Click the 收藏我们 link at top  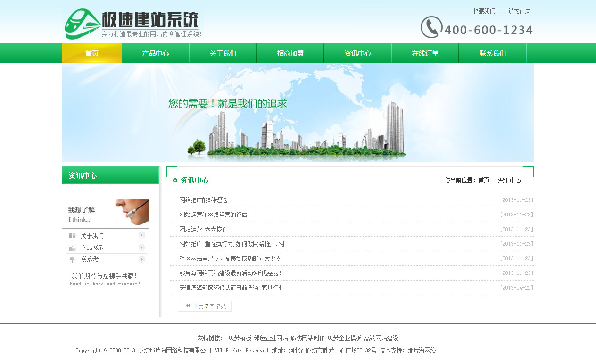tap(484, 11)
